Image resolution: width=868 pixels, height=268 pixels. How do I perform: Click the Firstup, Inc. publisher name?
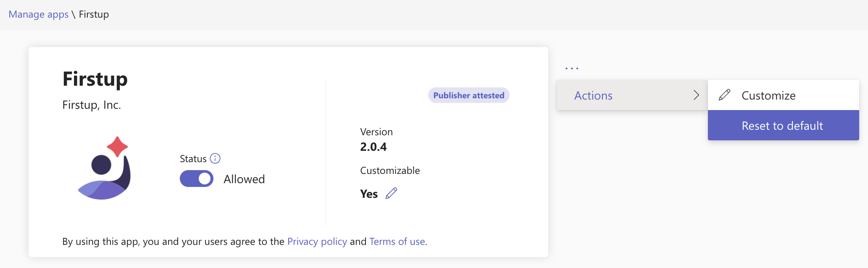92,105
